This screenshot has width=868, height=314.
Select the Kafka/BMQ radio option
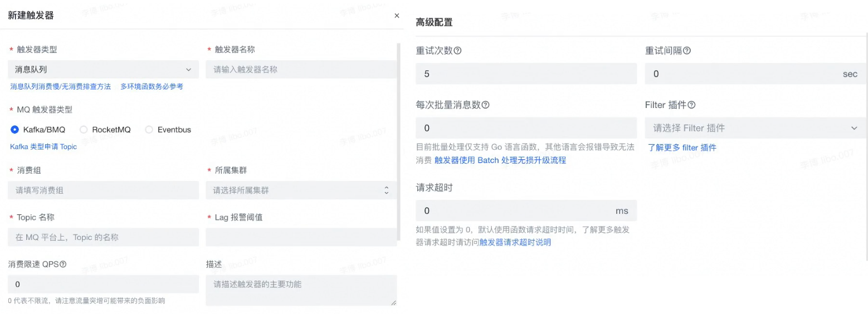15,130
